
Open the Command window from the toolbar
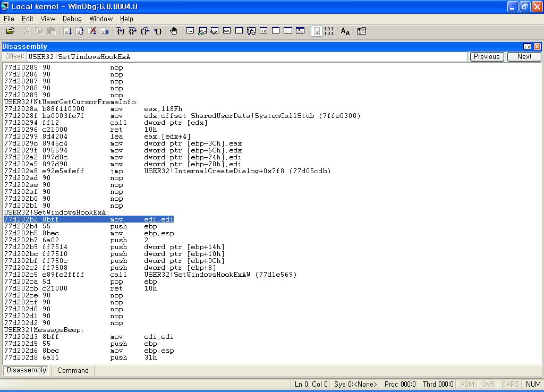click(x=190, y=31)
